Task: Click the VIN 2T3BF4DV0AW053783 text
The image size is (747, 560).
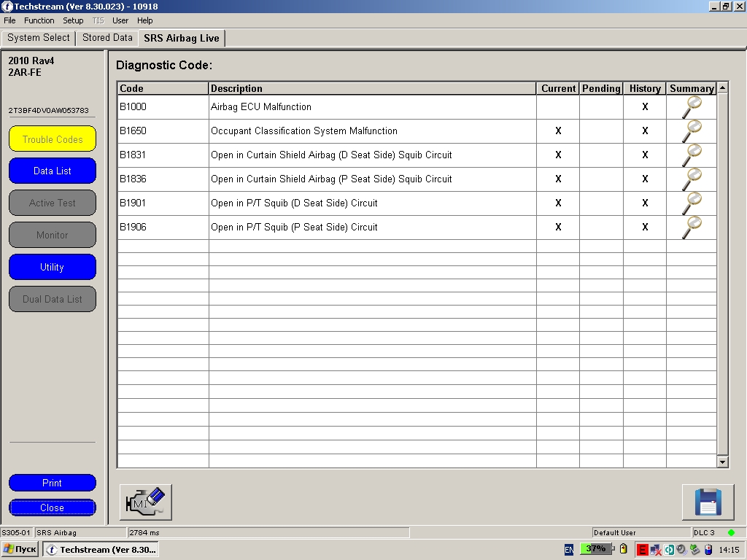Action: (48, 110)
